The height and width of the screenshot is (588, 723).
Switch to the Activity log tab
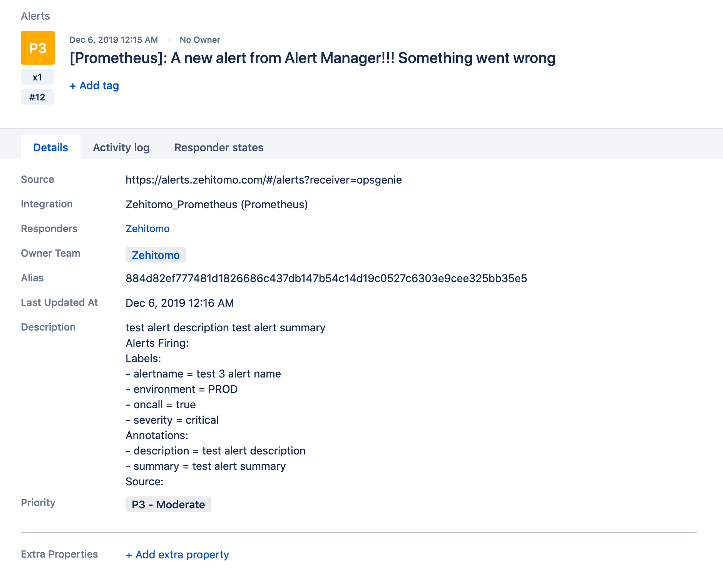click(x=121, y=147)
